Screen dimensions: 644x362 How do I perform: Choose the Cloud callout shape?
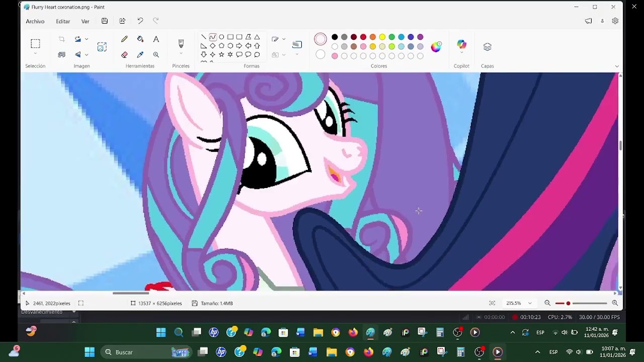[x=257, y=54]
